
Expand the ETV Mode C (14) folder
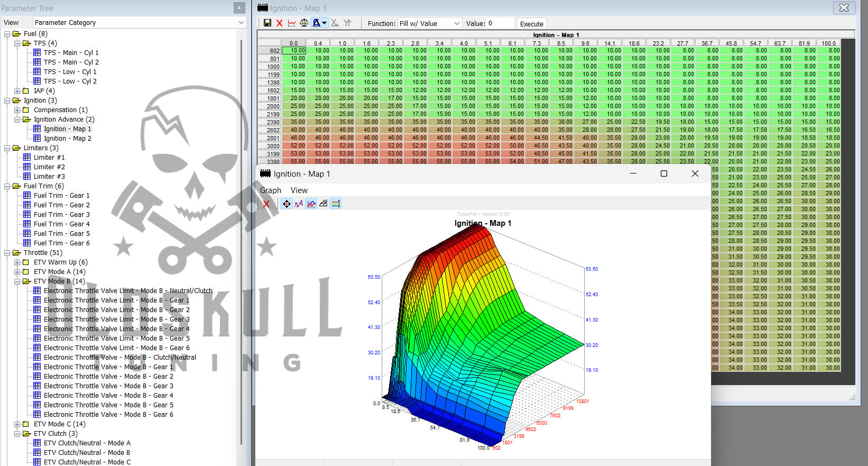[17, 424]
